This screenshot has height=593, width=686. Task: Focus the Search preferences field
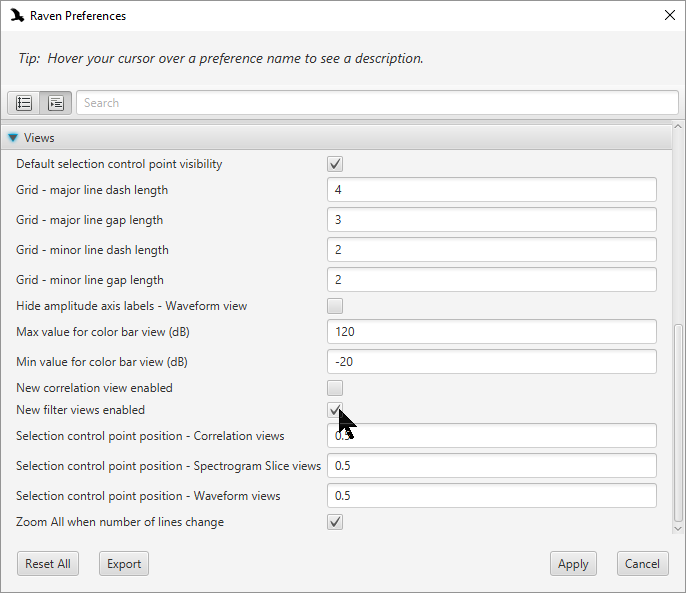click(377, 103)
